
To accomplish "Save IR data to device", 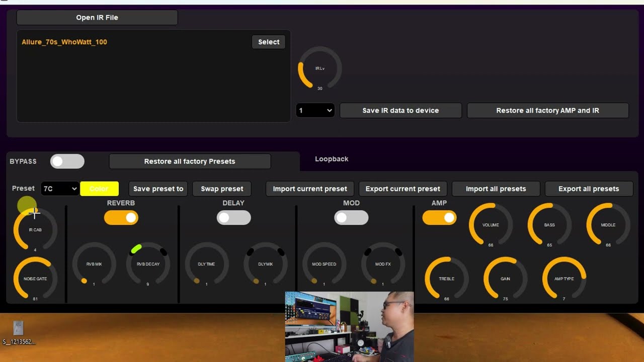I will 400,111.
